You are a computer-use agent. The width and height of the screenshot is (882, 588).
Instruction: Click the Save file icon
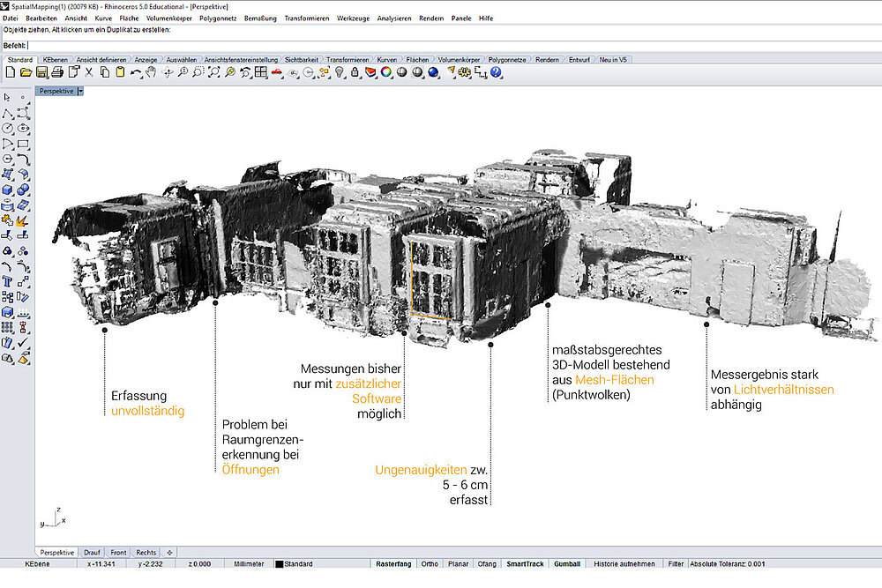pyautogui.click(x=41, y=72)
